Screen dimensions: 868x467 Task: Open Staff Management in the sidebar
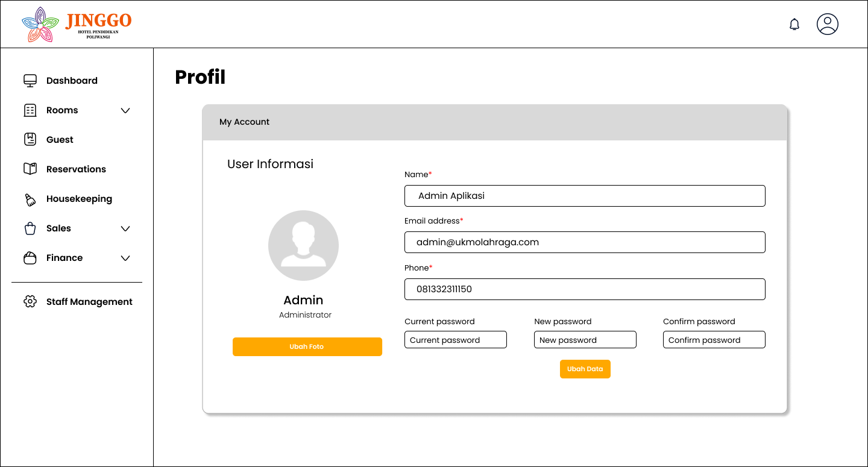pyautogui.click(x=89, y=302)
